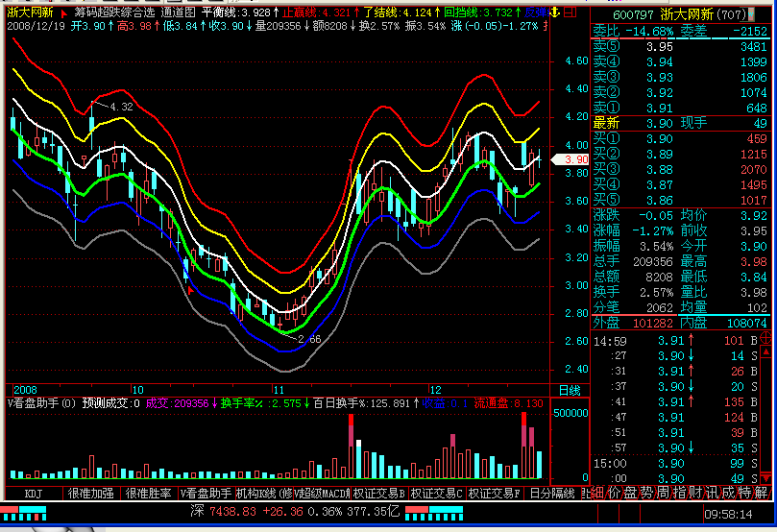Click the 日线 period label
777x532 pixels.
570,390
